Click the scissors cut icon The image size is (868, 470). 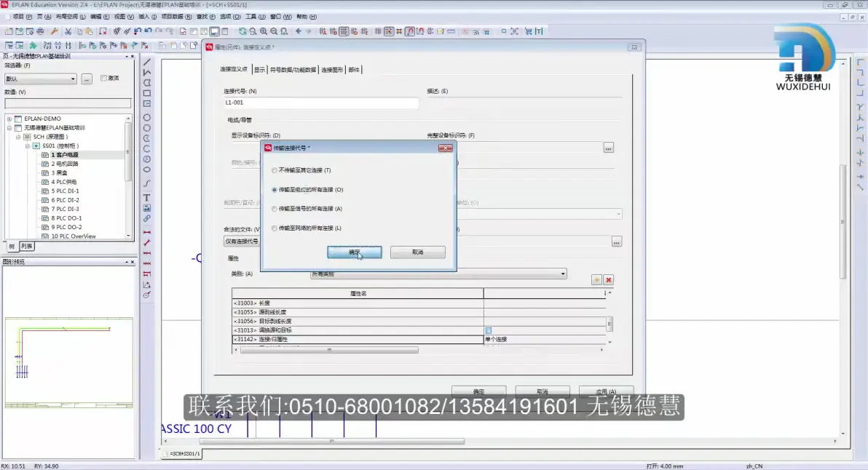[x=68, y=31]
